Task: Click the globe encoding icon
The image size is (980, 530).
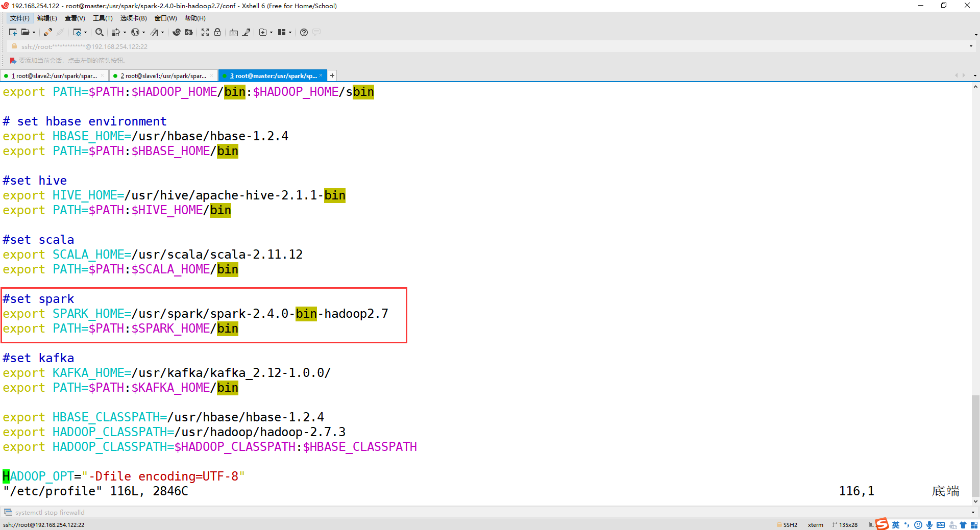Action: 135,32
